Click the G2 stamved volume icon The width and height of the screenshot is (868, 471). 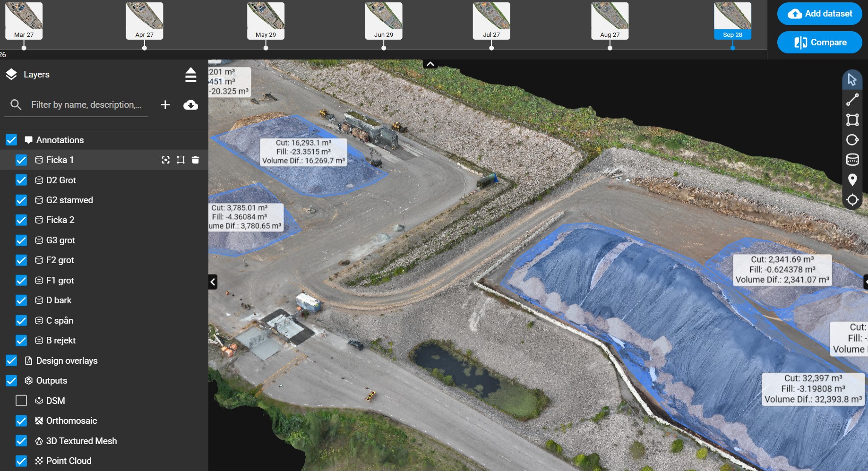(x=39, y=200)
